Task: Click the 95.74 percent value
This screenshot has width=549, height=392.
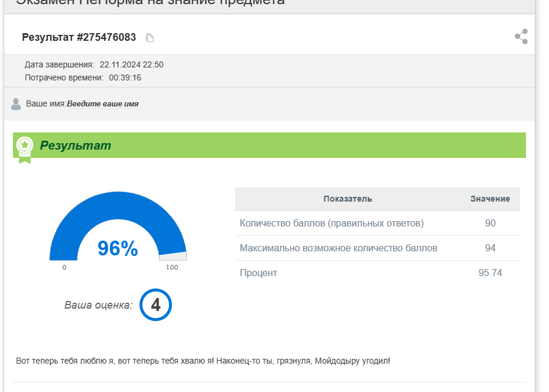Action: coord(490,273)
